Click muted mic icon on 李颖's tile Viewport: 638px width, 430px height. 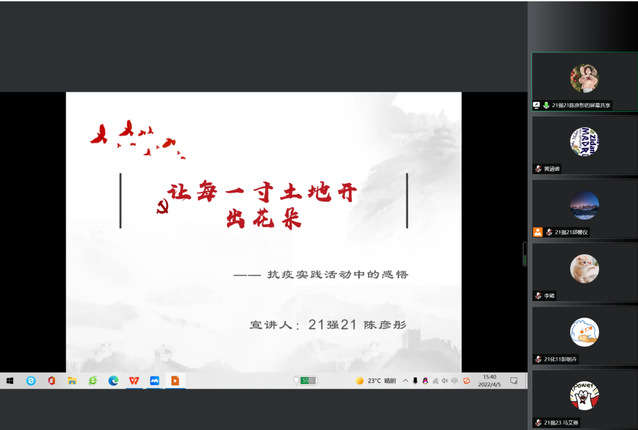pos(538,295)
